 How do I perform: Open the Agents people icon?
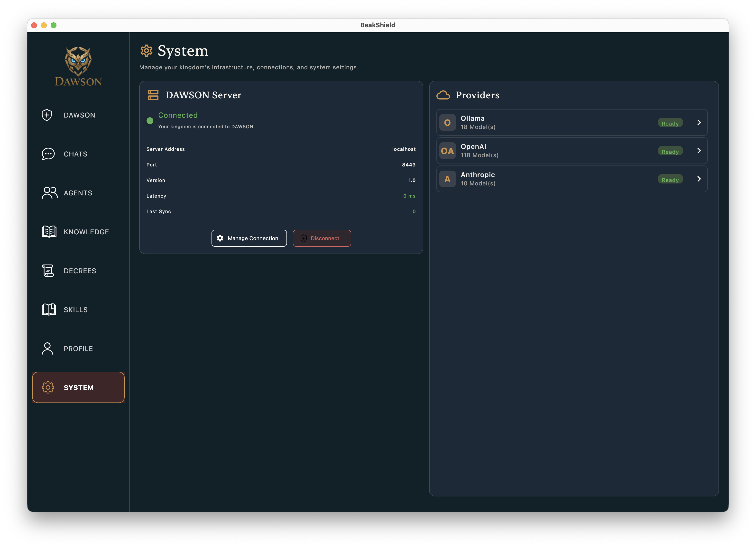click(49, 193)
